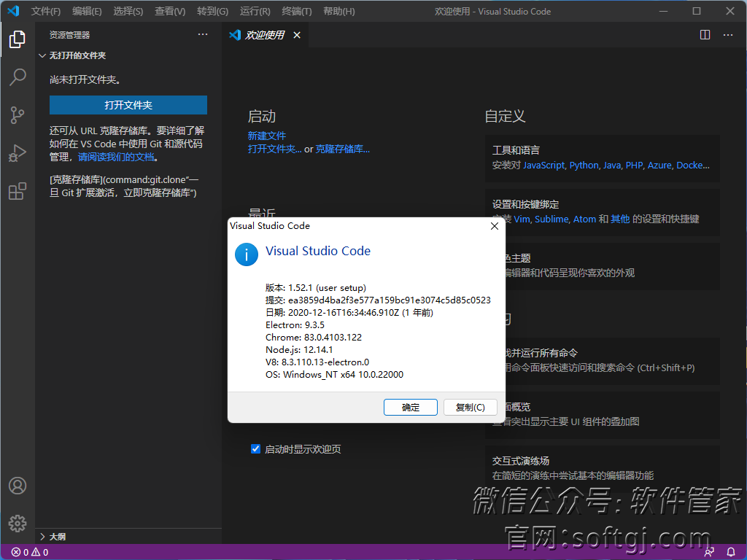The height and width of the screenshot is (560, 747).
Task: Click the 克隆存储库... link on welcome page
Action: tap(343, 149)
